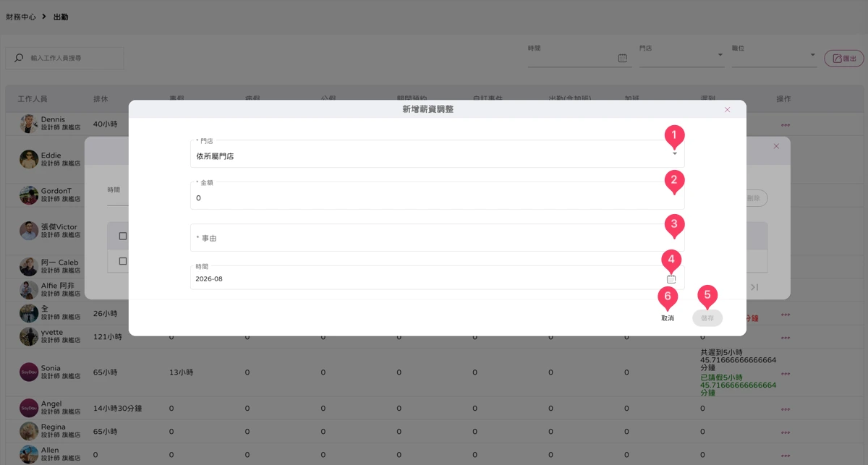The width and height of the screenshot is (868, 465).
Task: Click Angel's avatar icon
Action: 29,408
